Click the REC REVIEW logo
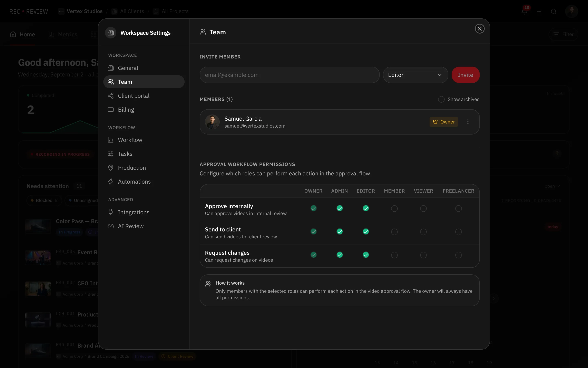 [29, 11]
